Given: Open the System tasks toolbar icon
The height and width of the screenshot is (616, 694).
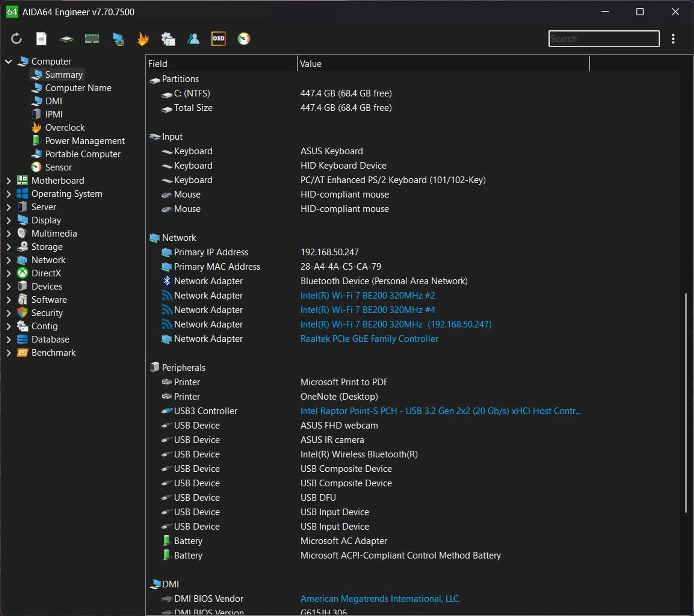Looking at the screenshot, I should point(168,39).
